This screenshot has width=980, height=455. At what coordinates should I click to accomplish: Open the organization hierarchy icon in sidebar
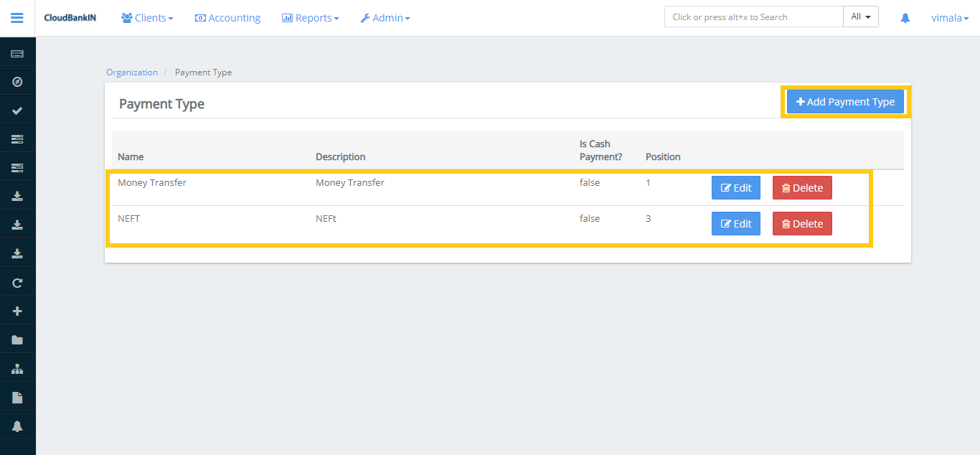17,367
